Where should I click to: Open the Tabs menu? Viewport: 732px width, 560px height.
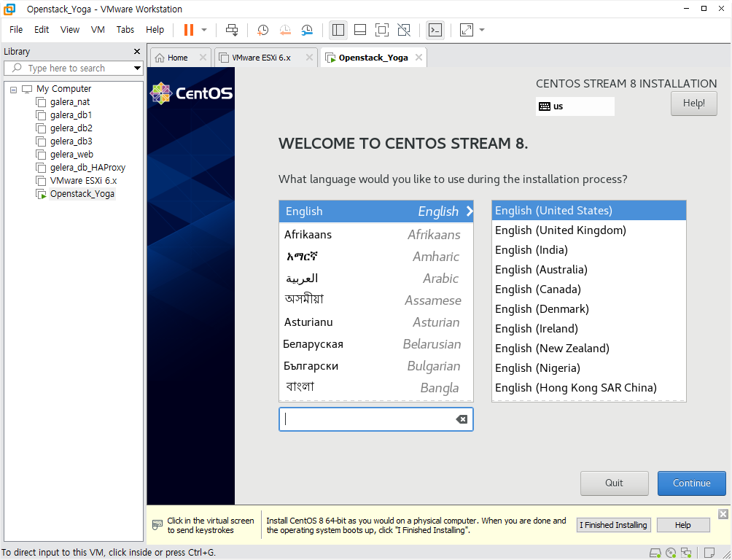(x=125, y=29)
